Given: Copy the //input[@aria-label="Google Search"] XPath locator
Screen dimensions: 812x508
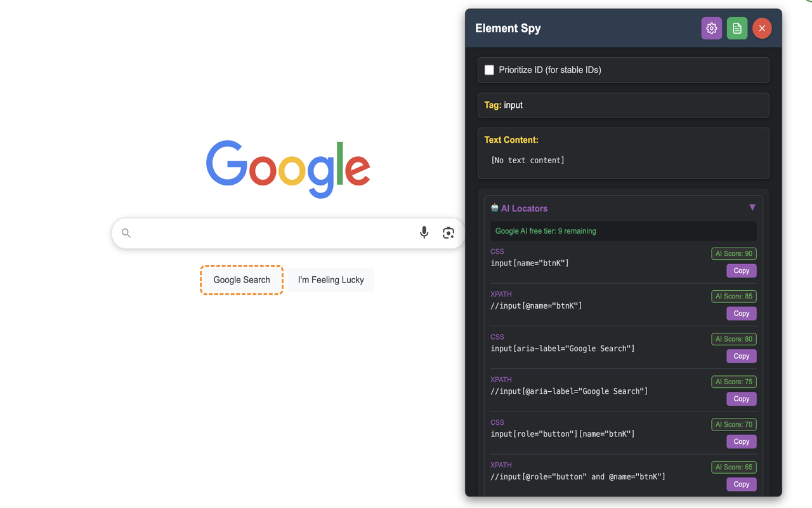Looking at the screenshot, I should (741, 399).
